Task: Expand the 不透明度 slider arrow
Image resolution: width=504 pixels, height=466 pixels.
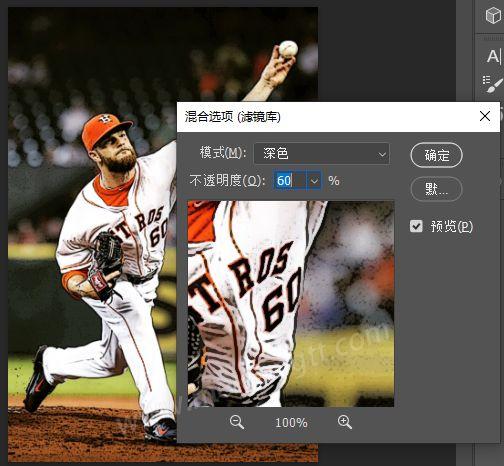Action: click(x=314, y=181)
